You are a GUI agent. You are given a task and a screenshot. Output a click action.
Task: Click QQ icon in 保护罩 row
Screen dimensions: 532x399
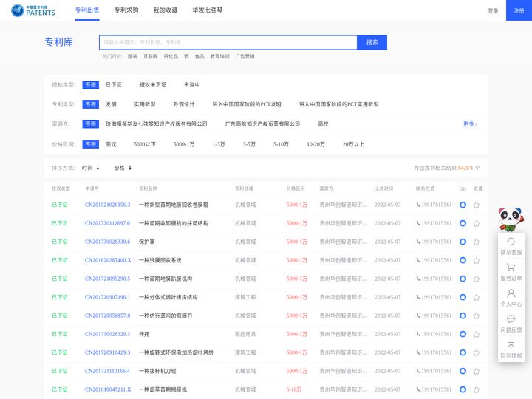(x=463, y=242)
